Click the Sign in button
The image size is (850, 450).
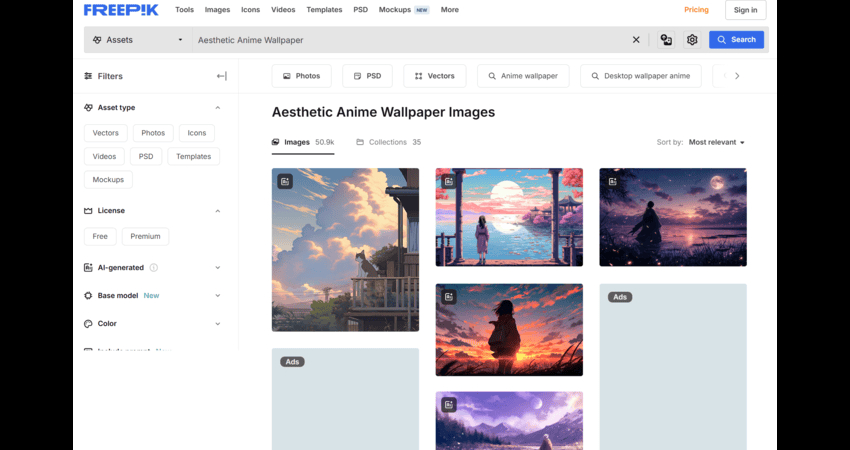745,10
